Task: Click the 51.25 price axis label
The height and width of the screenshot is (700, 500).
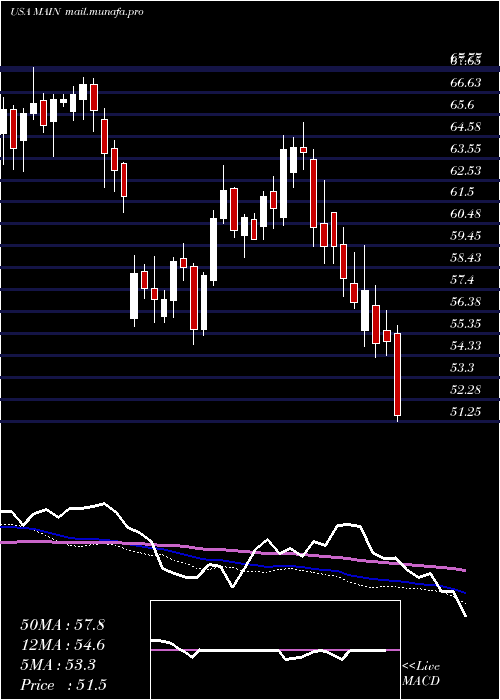Action: click(x=466, y=411)
